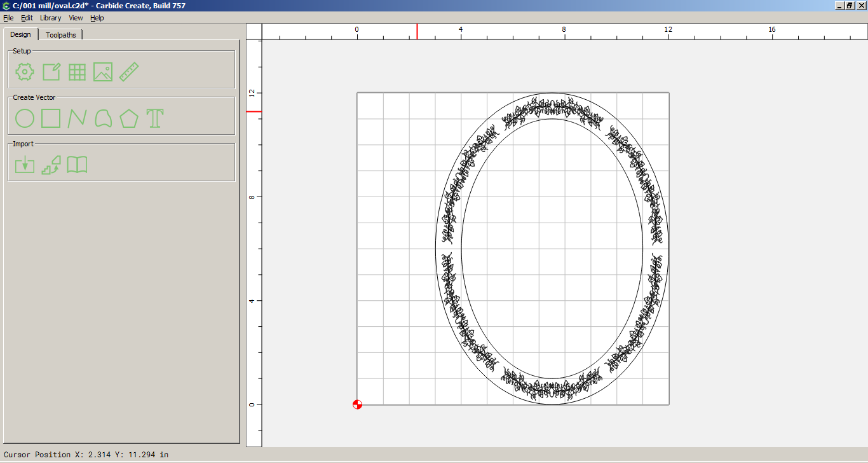Select the Design tab
This screenshot has width=868, height=463.
pos(20,34)
